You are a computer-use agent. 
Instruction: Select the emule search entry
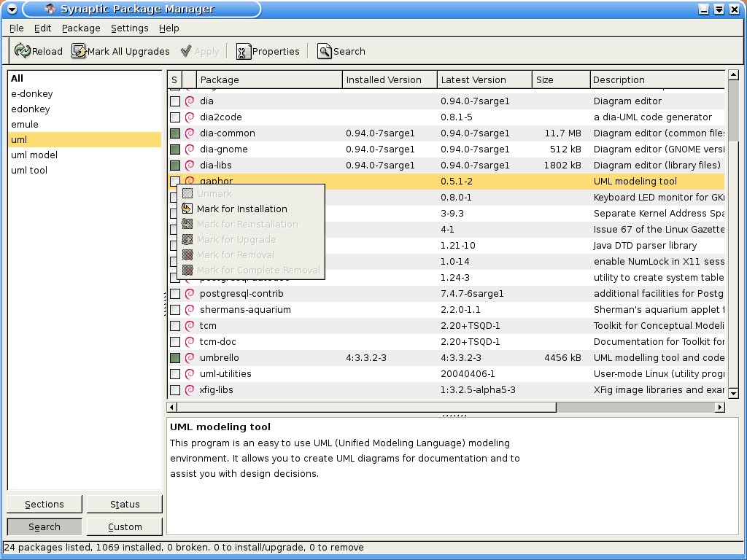85,124
